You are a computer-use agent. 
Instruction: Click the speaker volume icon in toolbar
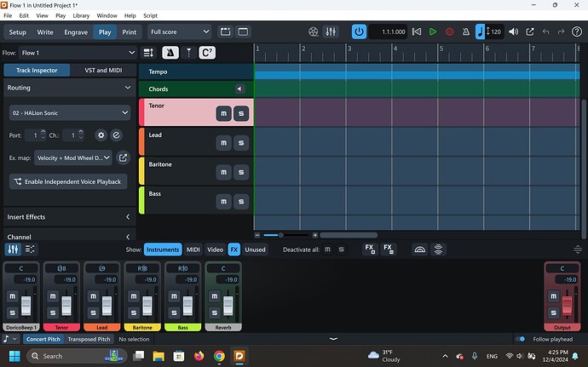pyautogui.click(x=513, y=32)
